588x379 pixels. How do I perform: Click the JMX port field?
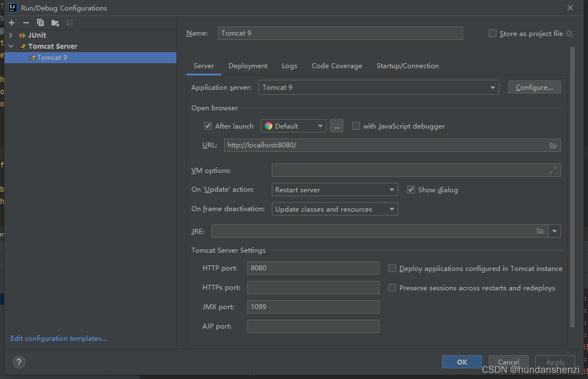[313, 307]
